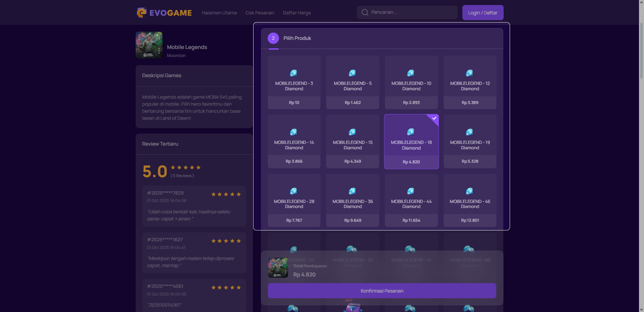Click the Rp 4.820 price on 18 Diamond card

pyautogui.click(x=411, y=162)
